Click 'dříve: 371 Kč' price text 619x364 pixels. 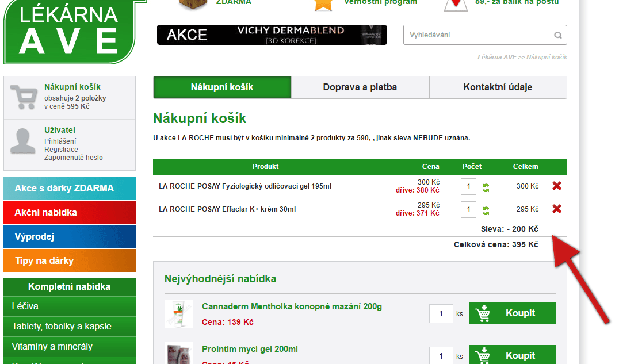click(x=417, y=213)
